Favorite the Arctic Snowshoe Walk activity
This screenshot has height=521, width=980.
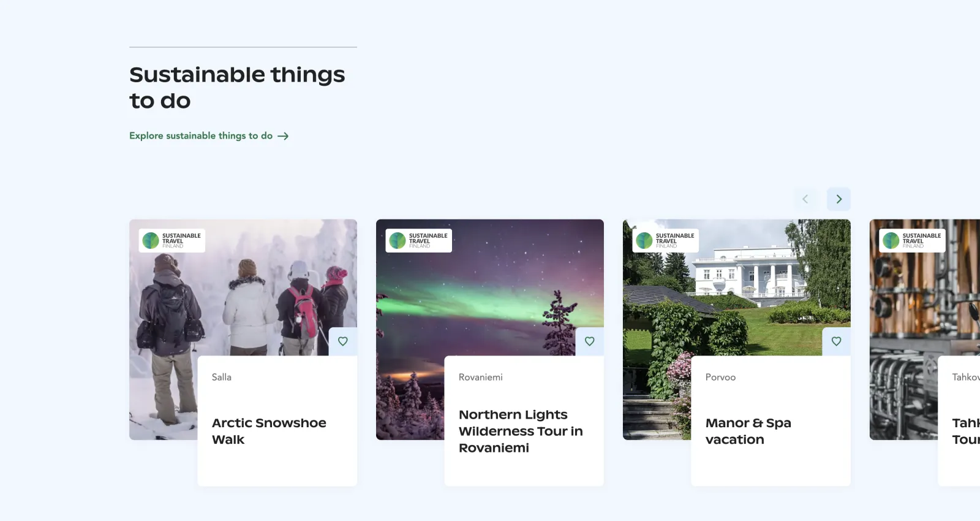(x=343, y=341)
